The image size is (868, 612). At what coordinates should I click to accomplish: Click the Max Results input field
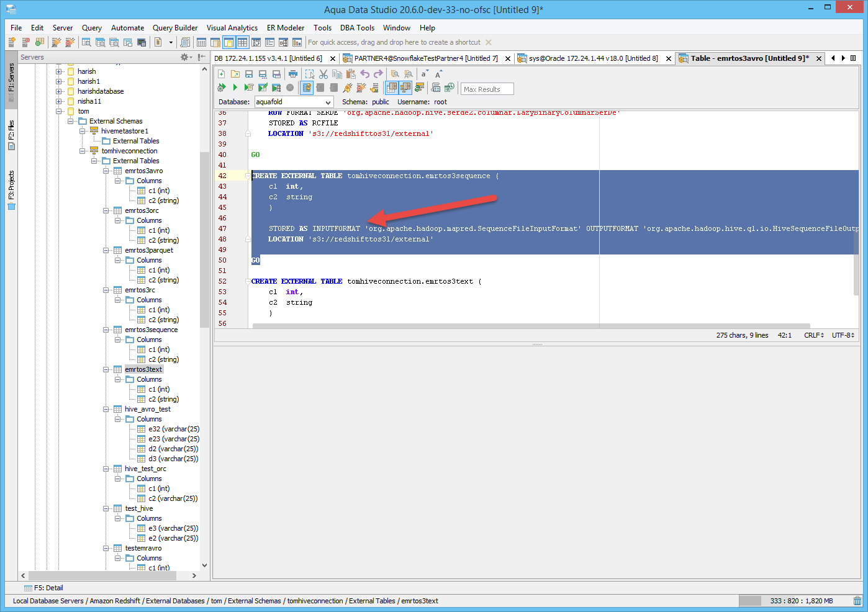(487, 89)
